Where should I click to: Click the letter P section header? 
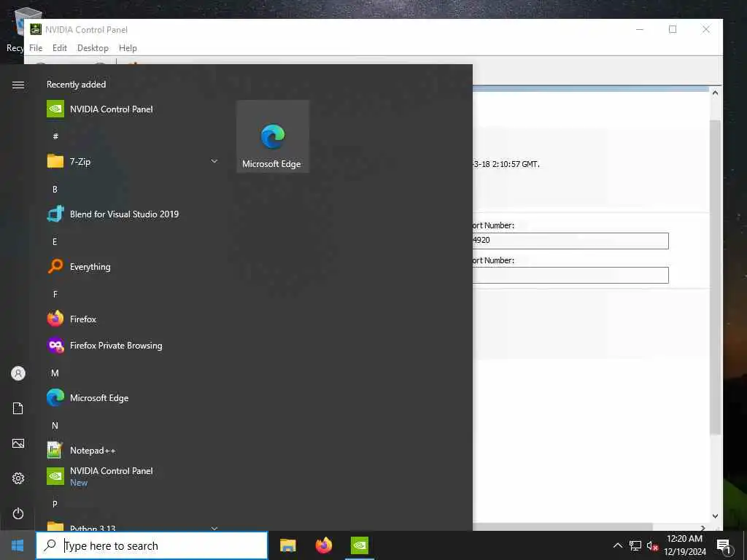click(x=55, y=503)
